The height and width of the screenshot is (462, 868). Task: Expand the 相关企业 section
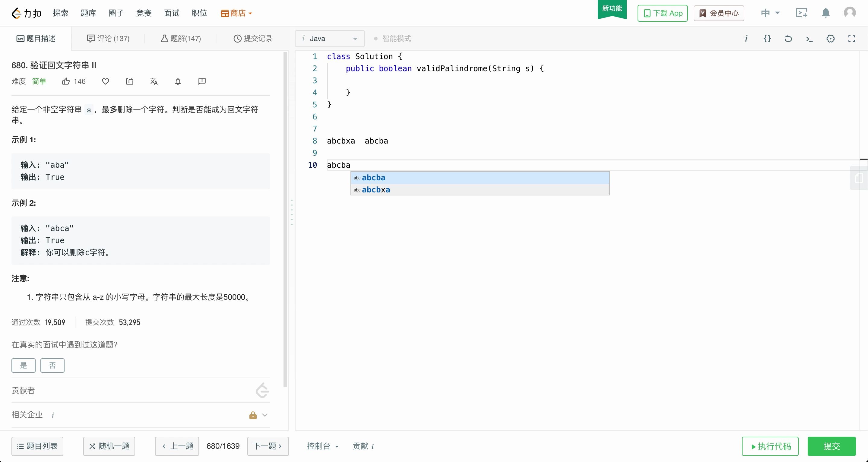265,415
